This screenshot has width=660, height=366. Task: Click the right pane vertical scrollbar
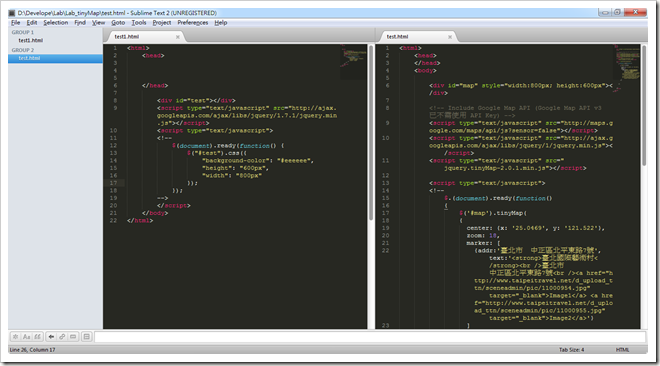[644, 105]
